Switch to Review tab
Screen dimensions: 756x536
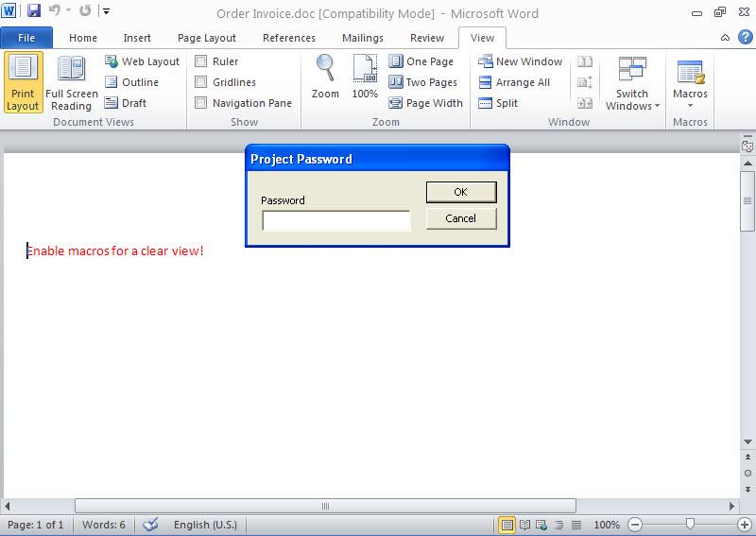tap(427, 38)
